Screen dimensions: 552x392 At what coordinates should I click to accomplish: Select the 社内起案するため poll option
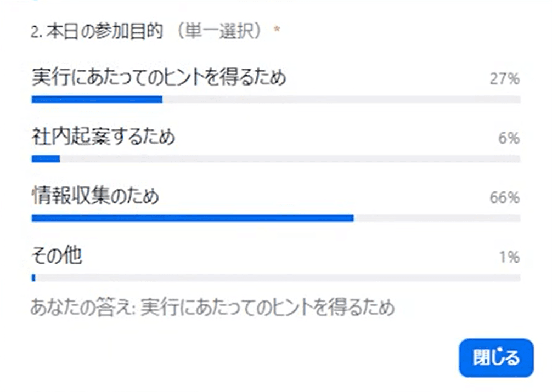(103, 137)
